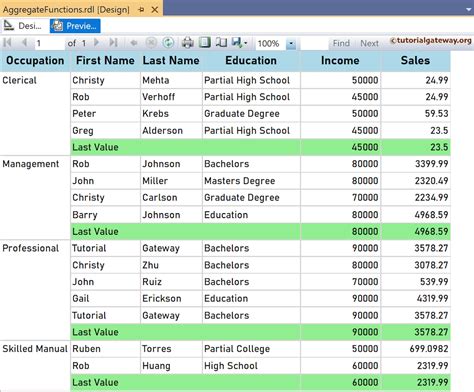
Task: Open page setup icon
Action: pos(221,43)
